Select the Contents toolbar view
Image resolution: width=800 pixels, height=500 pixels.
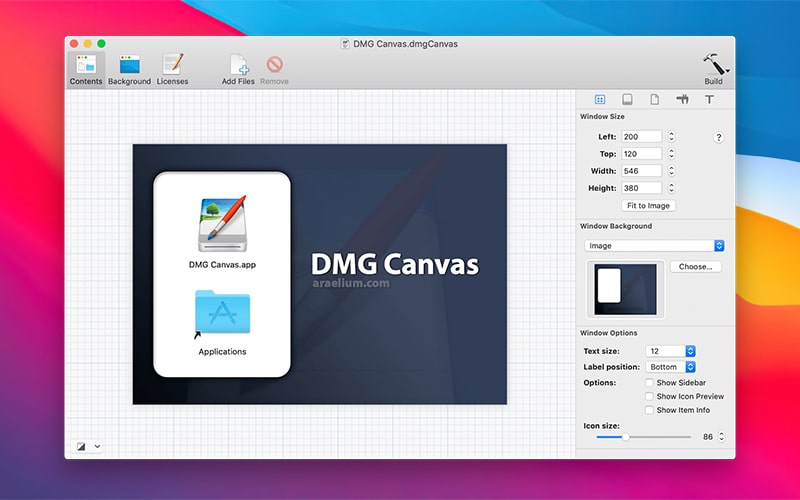[85, 65]
